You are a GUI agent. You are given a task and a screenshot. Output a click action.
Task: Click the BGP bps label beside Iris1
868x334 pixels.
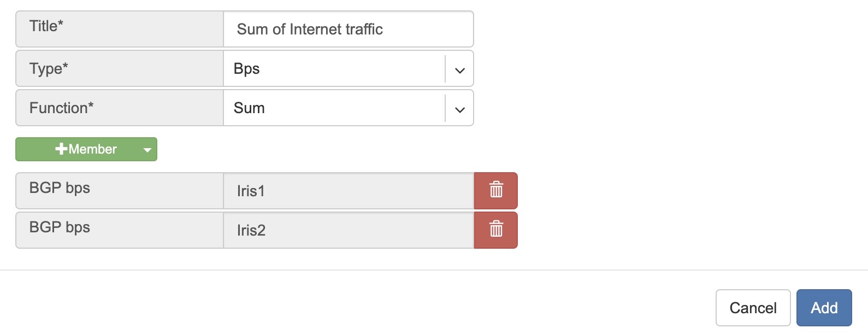tap(60, 188)
